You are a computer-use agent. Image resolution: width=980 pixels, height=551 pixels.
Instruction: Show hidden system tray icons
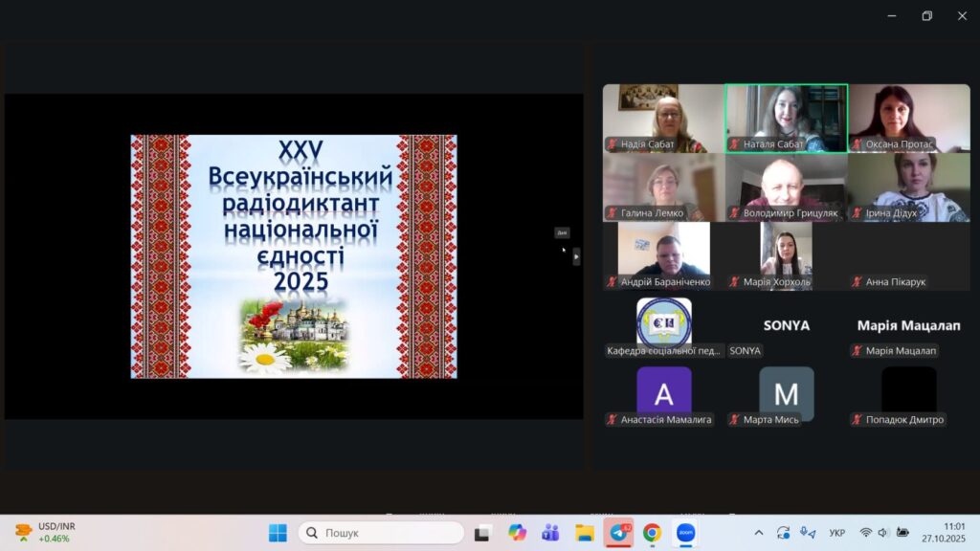(x=759, y=533)
